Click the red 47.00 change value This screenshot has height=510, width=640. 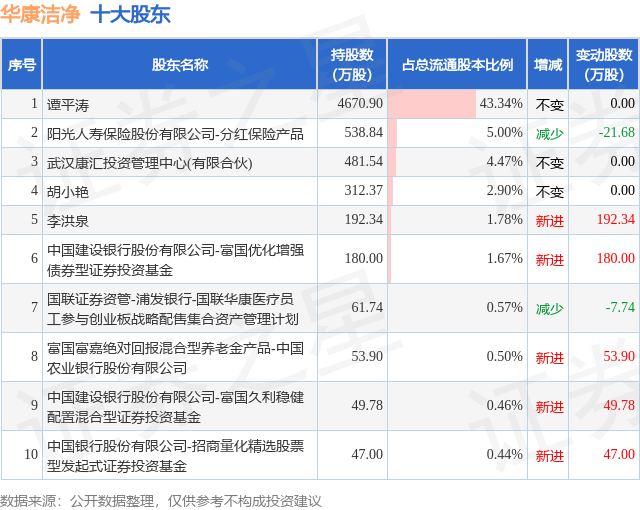click(x=619, y=454)
